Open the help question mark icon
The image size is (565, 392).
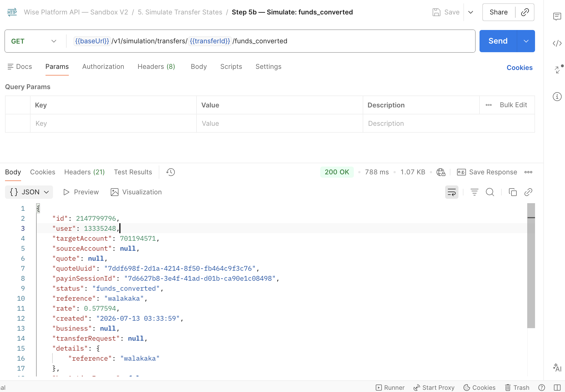click(x=541, y=388)
